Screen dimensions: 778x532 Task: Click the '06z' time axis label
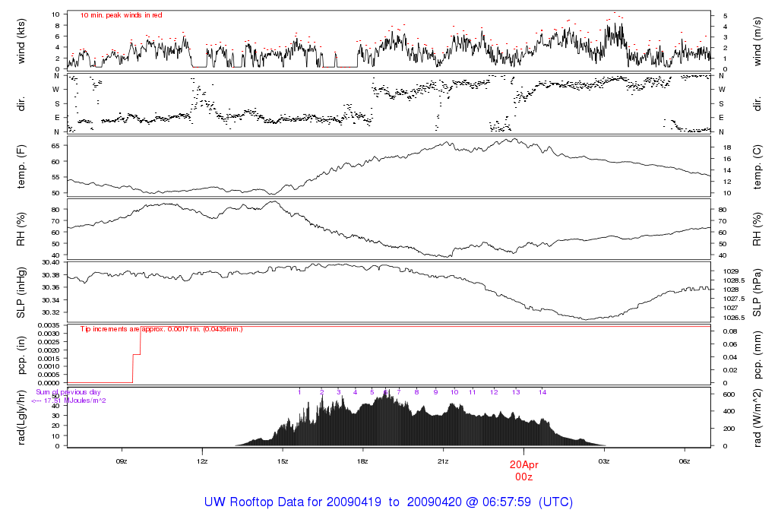click(x=685, y=461)
